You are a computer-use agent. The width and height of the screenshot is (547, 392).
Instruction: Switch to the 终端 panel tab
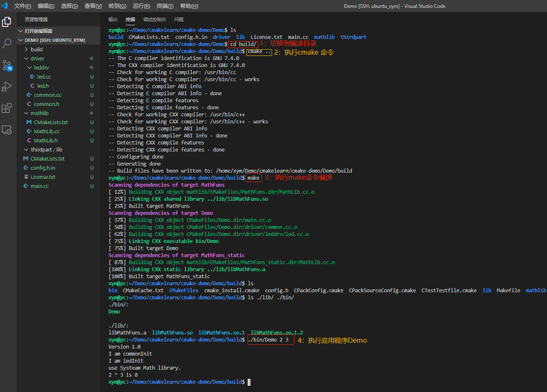pos(130,19)
